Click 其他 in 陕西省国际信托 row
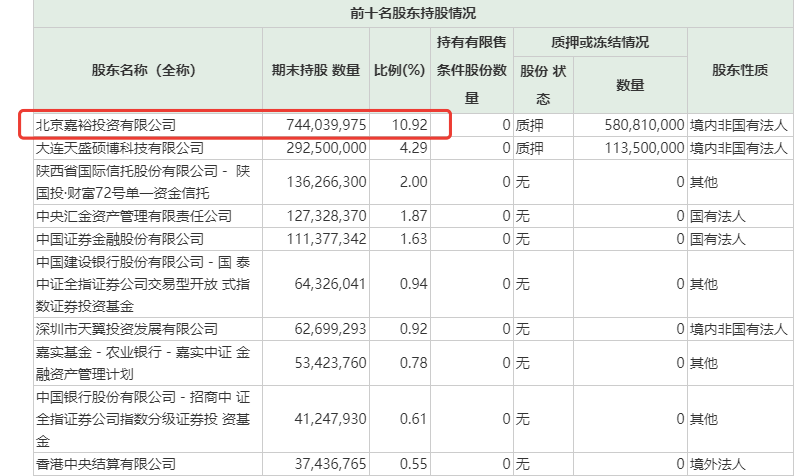This screenshot has width=811, height=476. pos(703,182)
